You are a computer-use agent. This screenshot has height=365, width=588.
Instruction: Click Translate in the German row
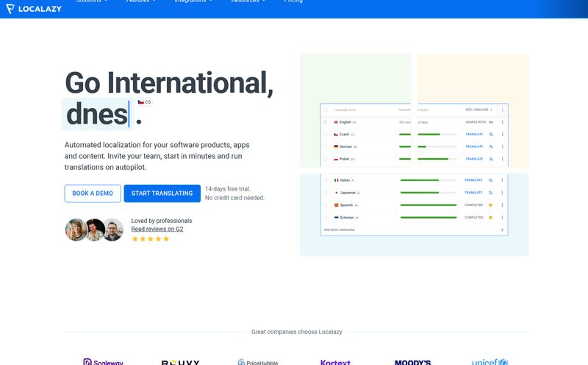coord(474,147)
